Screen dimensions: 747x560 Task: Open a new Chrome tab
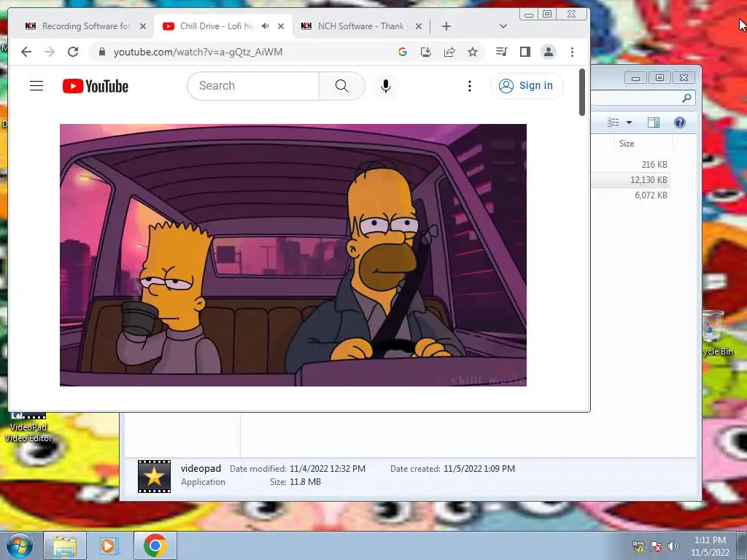(x=446, y=26)
